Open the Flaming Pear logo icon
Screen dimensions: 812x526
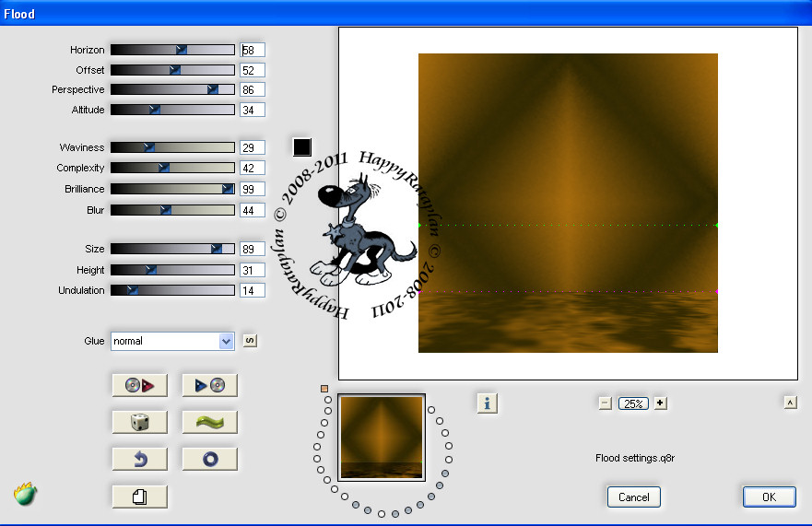click(26, 494)
